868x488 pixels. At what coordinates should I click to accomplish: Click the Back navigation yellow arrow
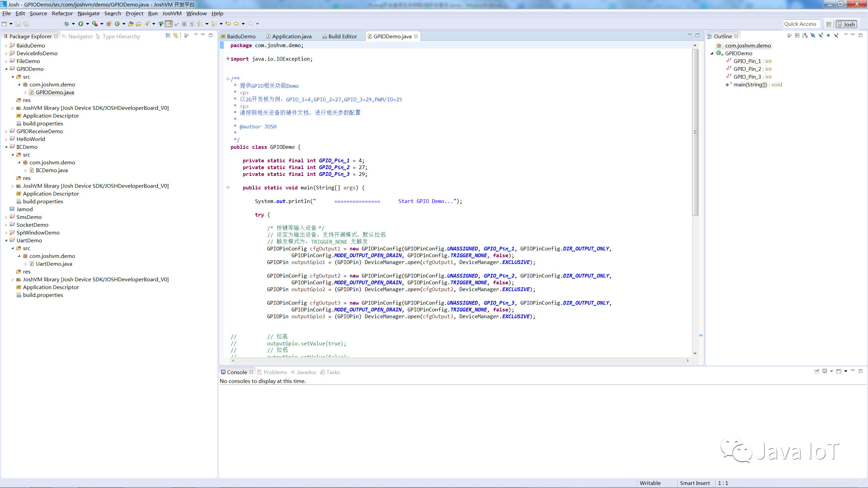236,24
